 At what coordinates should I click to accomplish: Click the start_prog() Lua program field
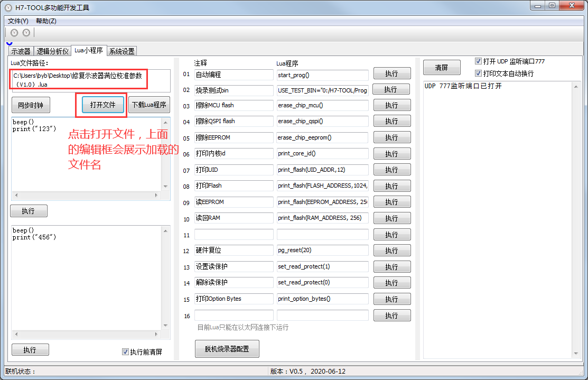point(322,75)
